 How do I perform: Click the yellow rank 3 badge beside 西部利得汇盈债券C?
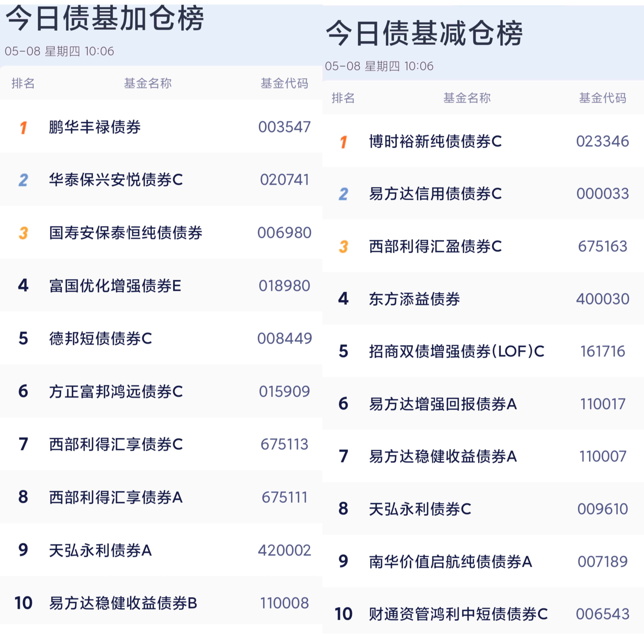coord(344,247)
